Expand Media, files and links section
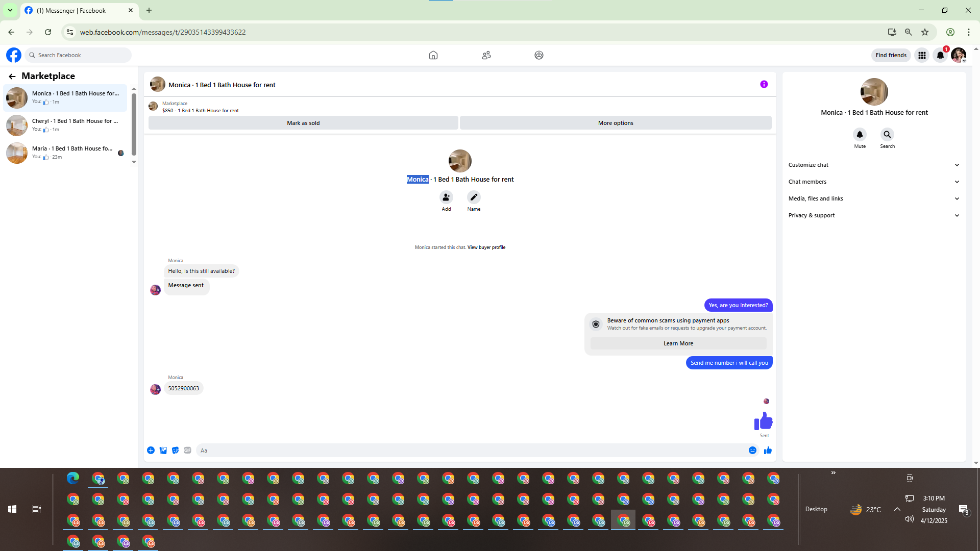The width and height of the screenshot is (980, 551). click(874, 198)
